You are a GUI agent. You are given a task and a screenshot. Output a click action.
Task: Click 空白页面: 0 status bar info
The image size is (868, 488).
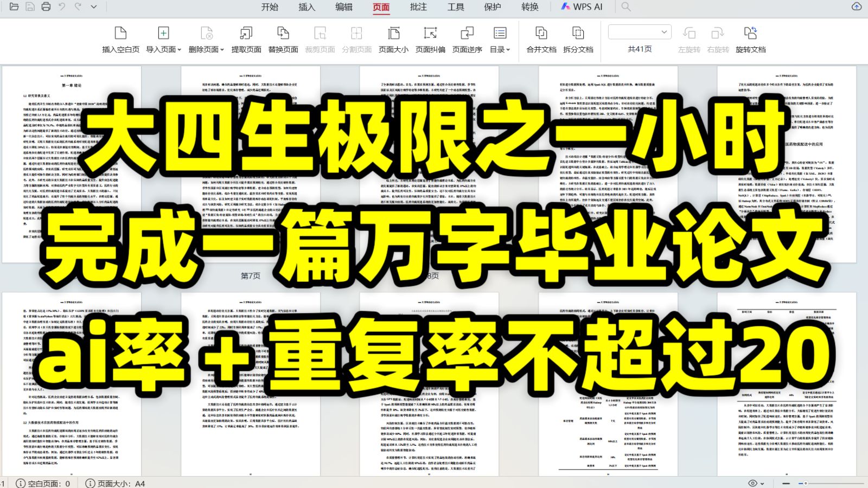tap(43, 483)
